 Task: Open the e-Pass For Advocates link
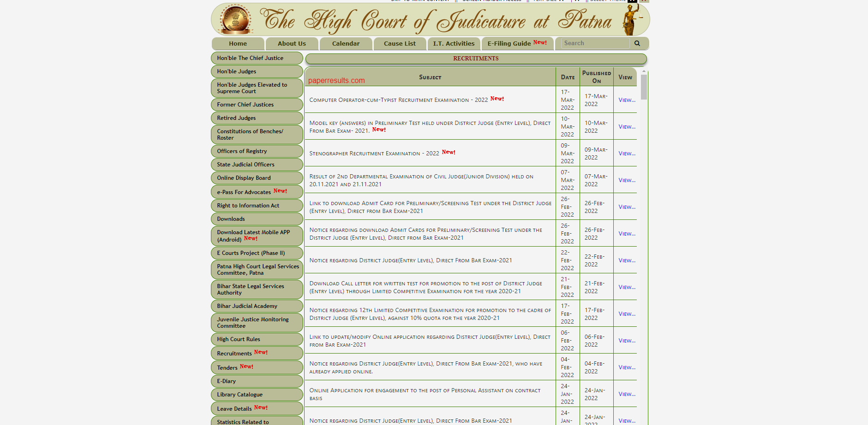point(257,192)
